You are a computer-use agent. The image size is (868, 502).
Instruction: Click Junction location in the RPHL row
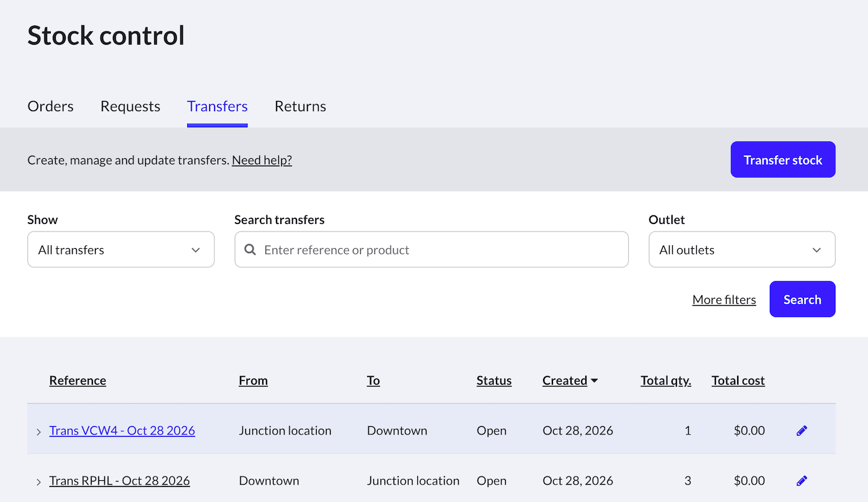point(414,481)
